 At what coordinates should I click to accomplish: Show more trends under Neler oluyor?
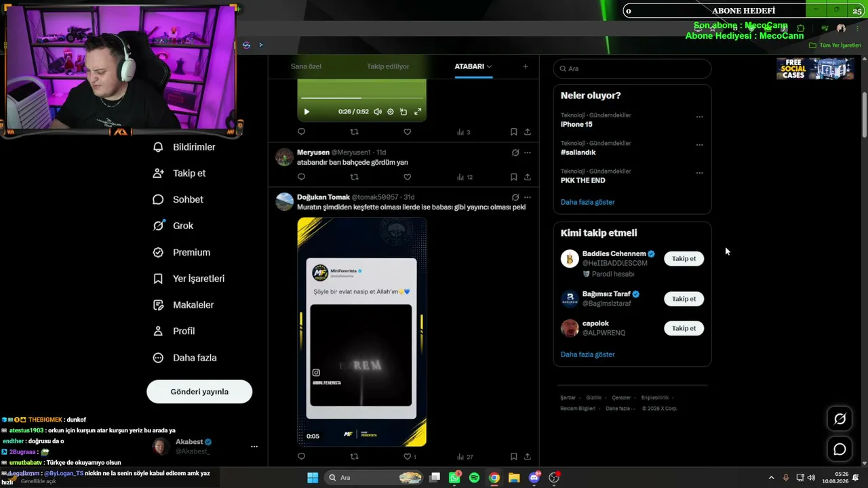tap(587, 202)
